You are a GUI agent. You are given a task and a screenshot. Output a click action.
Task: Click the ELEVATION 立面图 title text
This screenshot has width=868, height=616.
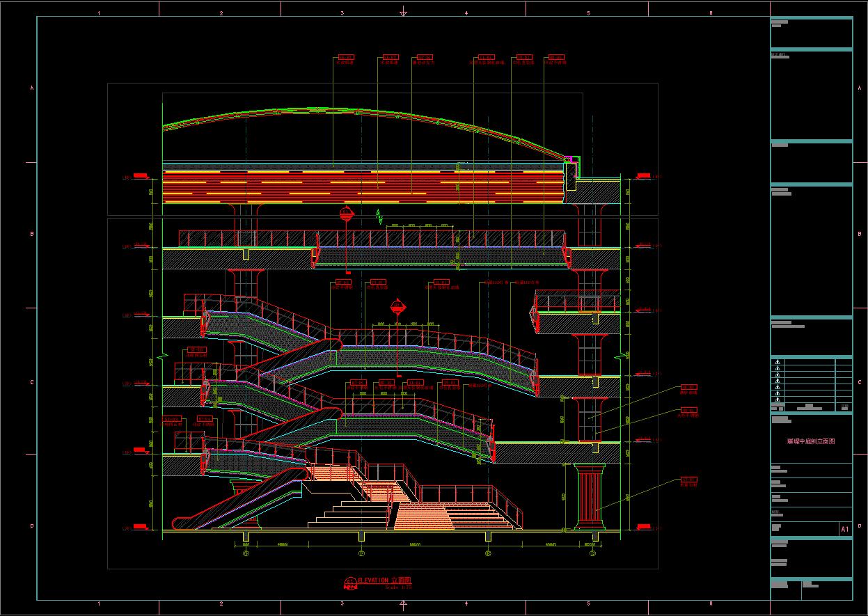tap(385, 580)
